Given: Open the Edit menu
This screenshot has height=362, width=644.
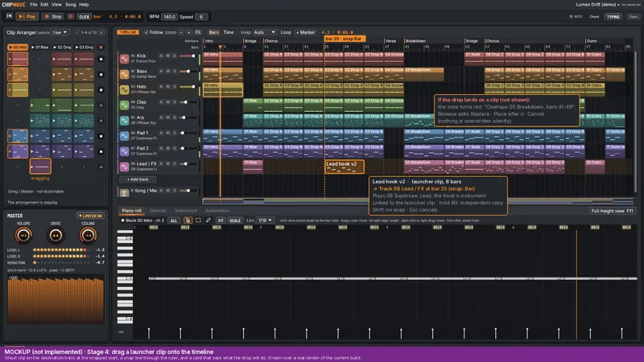Looking at the screenshot, I should [44, 5].
